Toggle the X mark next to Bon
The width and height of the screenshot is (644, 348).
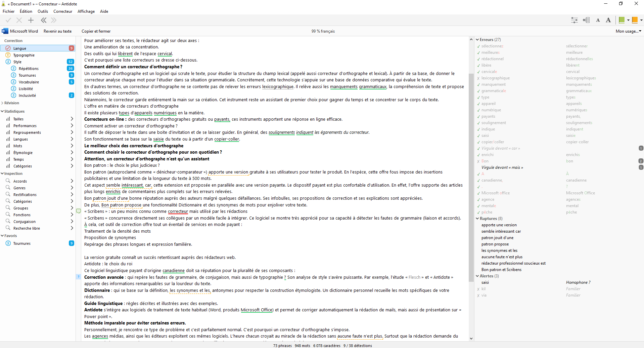coord(478,161)
